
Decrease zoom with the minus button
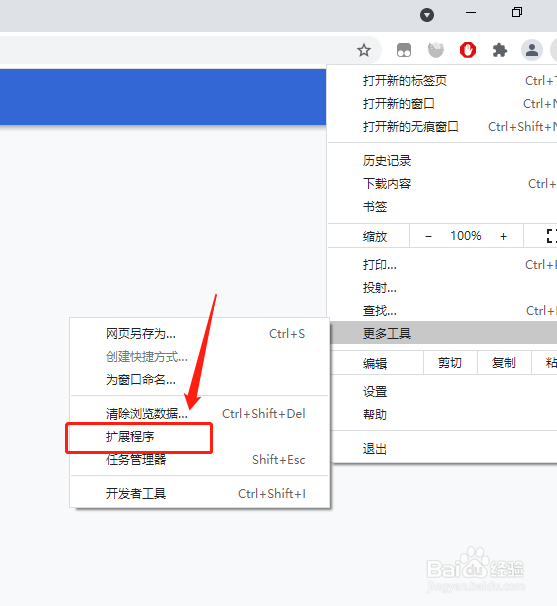point(428,236)
